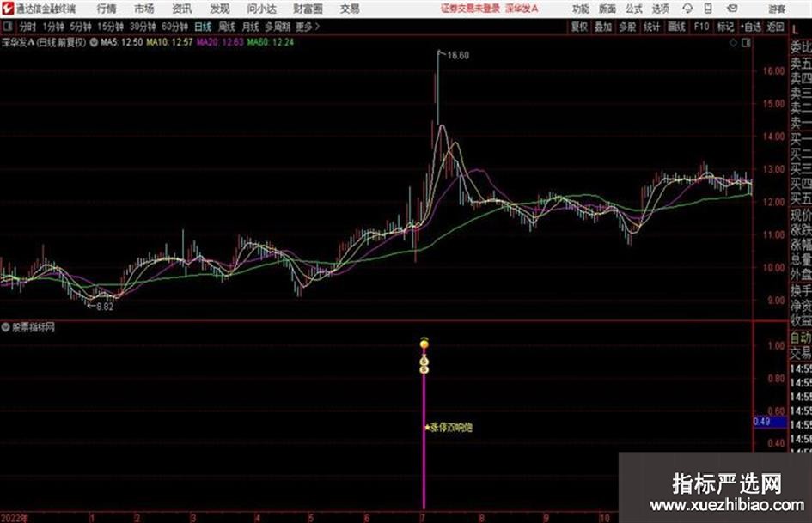Click the Tongdaxin red logo icon
Image resolution: width=812 pixels, height=523 pixels.
pyautogui.click(x=7, y=9)
